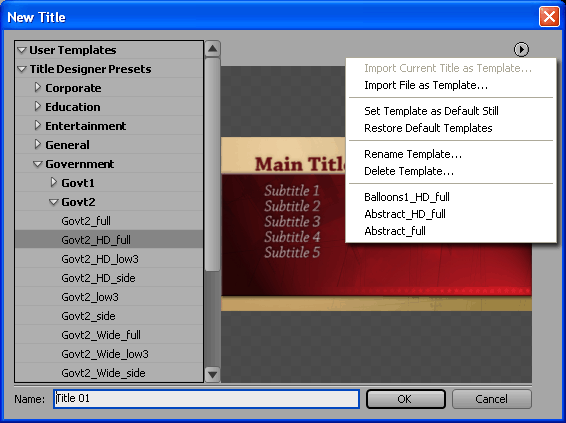This screenshot has width=566, height=423.
Task: Collapse the Government presets folder
Action: click(x=38, y=164)
